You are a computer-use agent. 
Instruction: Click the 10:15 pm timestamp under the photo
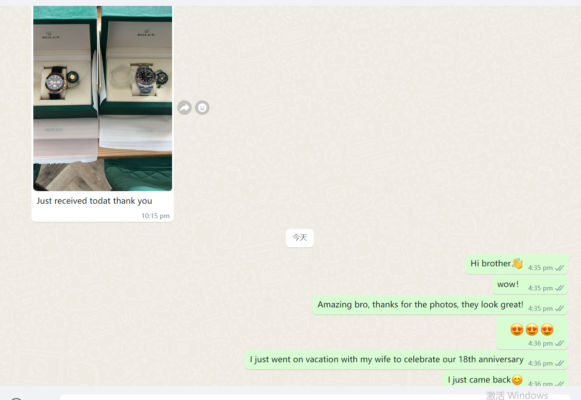click(x=156, y=216)
